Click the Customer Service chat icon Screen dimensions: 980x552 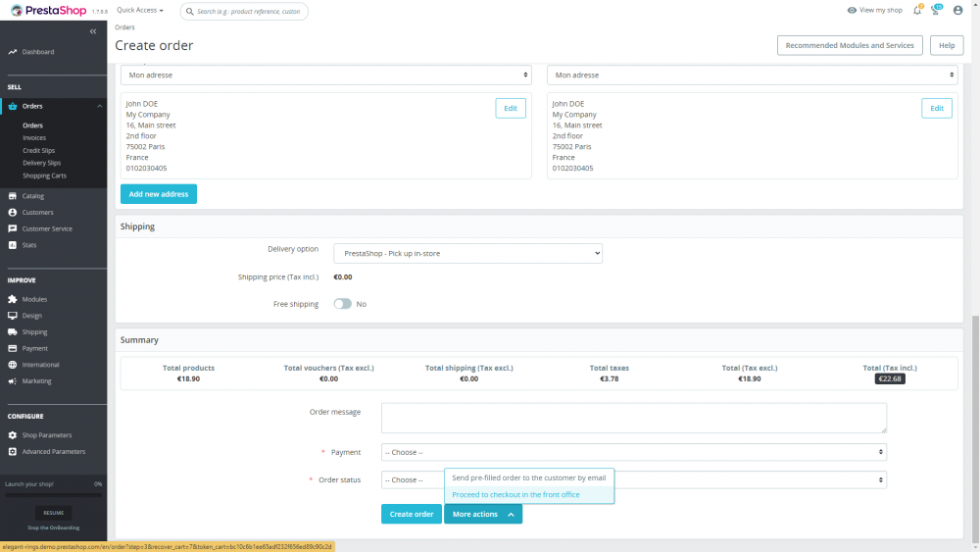point(13,228)
